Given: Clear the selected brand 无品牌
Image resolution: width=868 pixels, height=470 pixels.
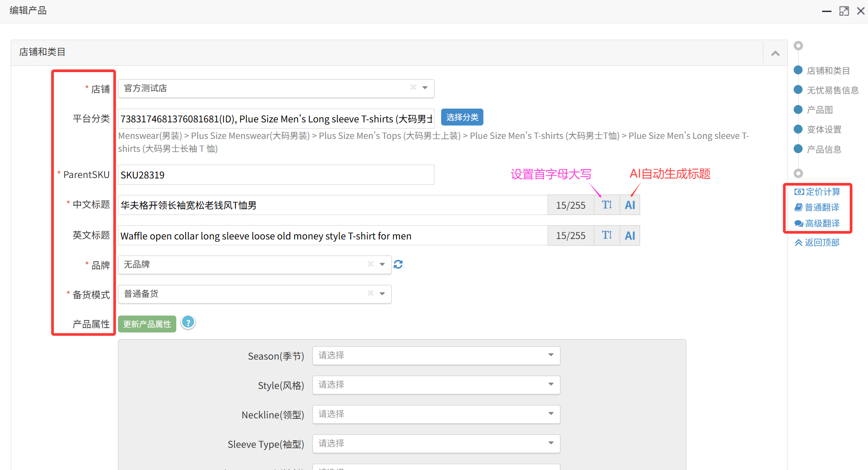Looking at the screenshot, I should tap(370, 264).
